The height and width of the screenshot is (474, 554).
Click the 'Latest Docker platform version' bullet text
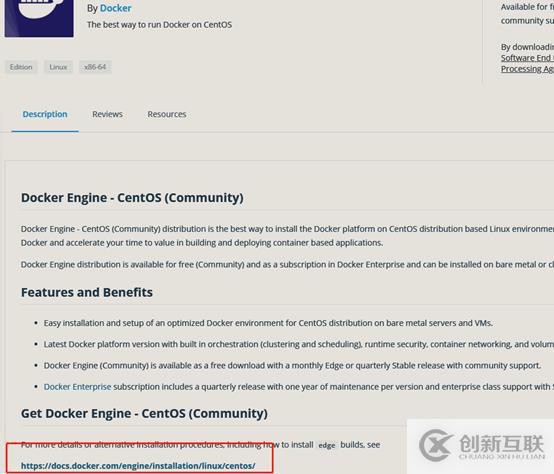(x=299, y=344)
